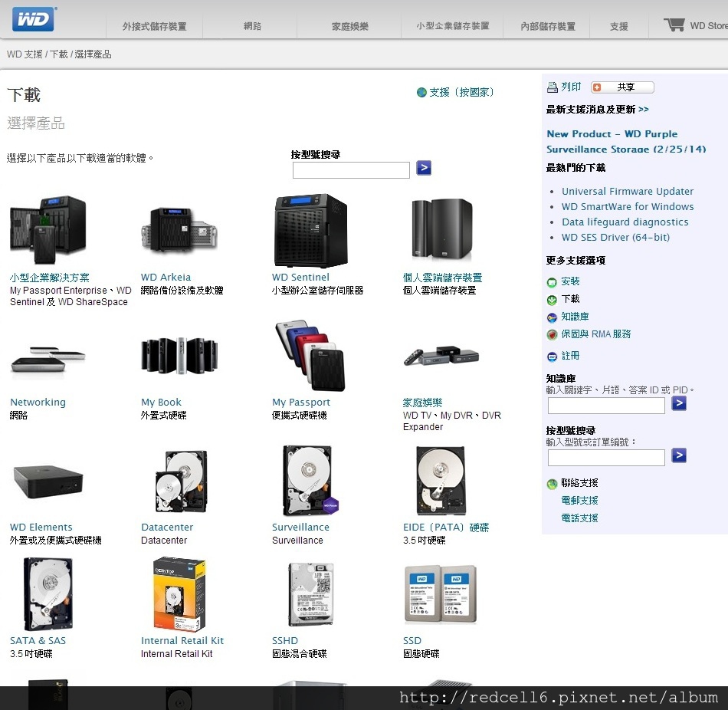Open the 家庭娛樂 navigation menu
The image size is (728, 710).
pyautogui.click(x=350, y=27)
